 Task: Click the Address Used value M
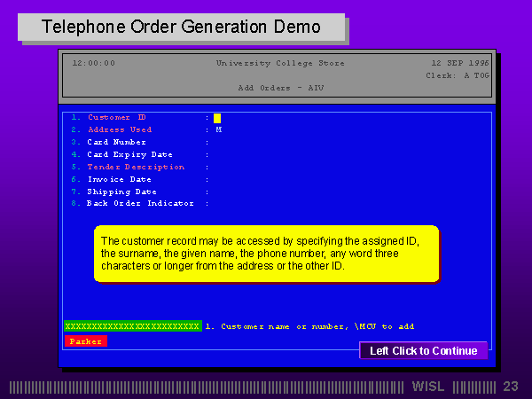click(218, 129)
